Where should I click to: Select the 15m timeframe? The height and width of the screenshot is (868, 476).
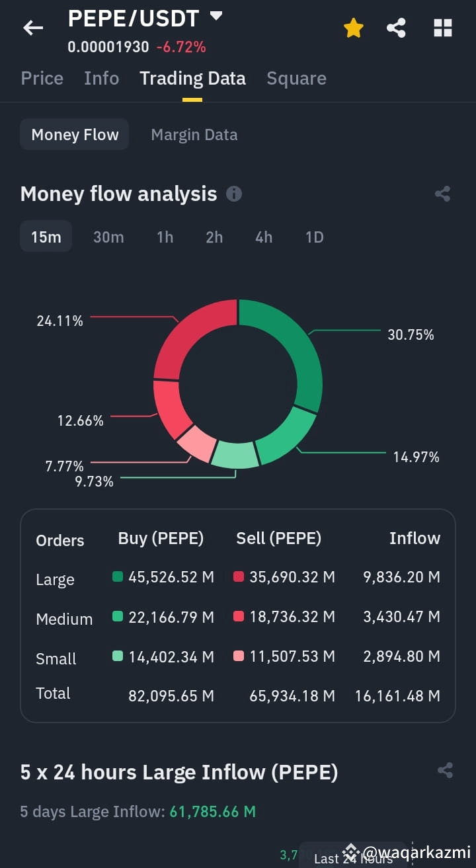click(x=46, y=237)
